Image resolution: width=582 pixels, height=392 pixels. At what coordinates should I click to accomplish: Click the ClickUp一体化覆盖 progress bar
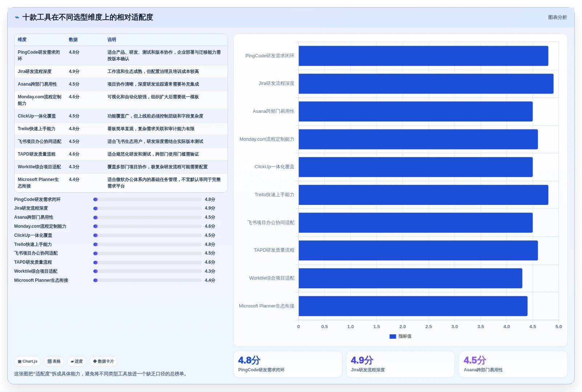[147, 235]
